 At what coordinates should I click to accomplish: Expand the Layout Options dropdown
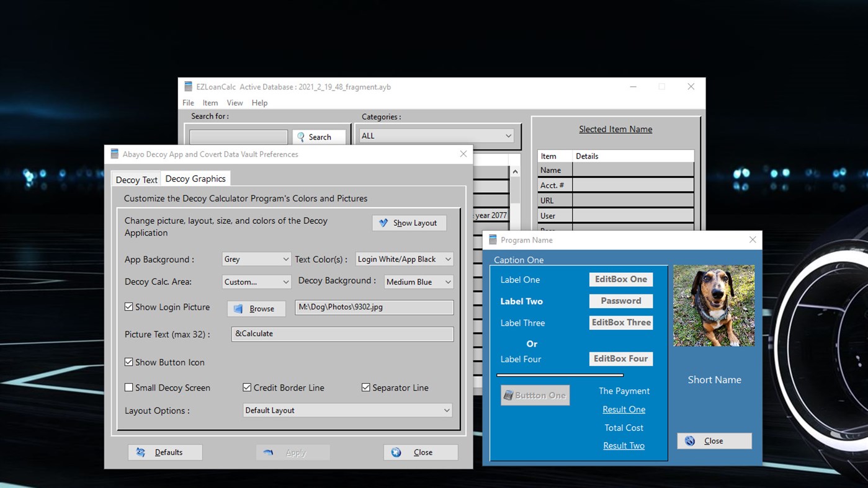445,410
